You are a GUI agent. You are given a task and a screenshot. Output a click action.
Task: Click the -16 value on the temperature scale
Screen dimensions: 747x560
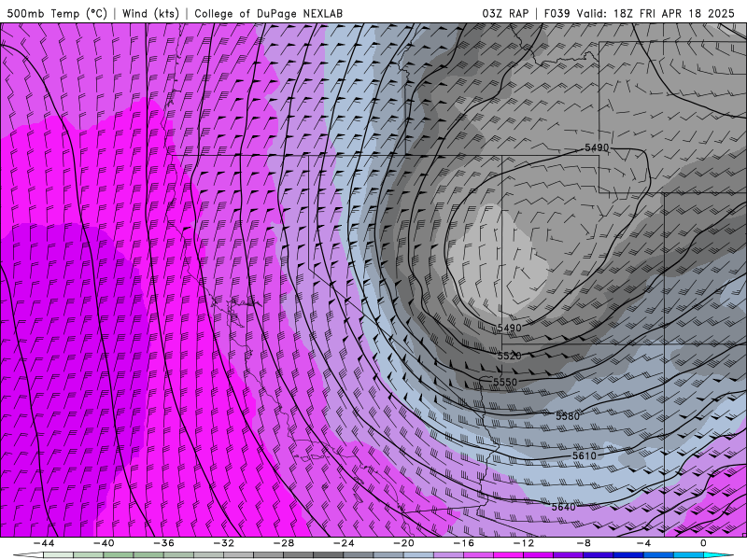(463, 543)
